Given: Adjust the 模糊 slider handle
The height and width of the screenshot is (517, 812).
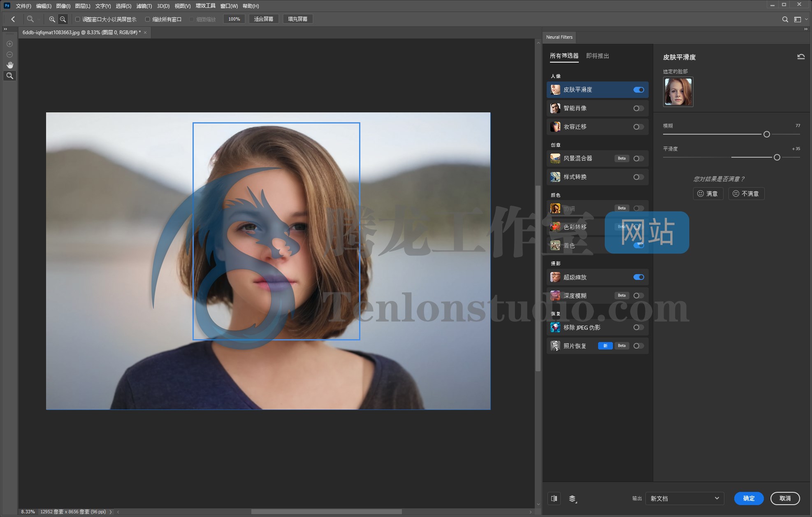Looking at the screenshot, I should pos(767,134).
